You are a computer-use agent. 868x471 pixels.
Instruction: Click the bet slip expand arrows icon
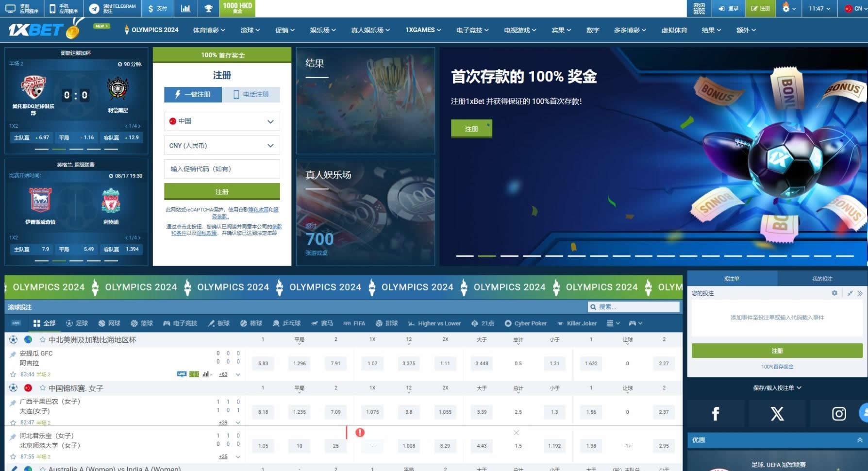[850, 293]
